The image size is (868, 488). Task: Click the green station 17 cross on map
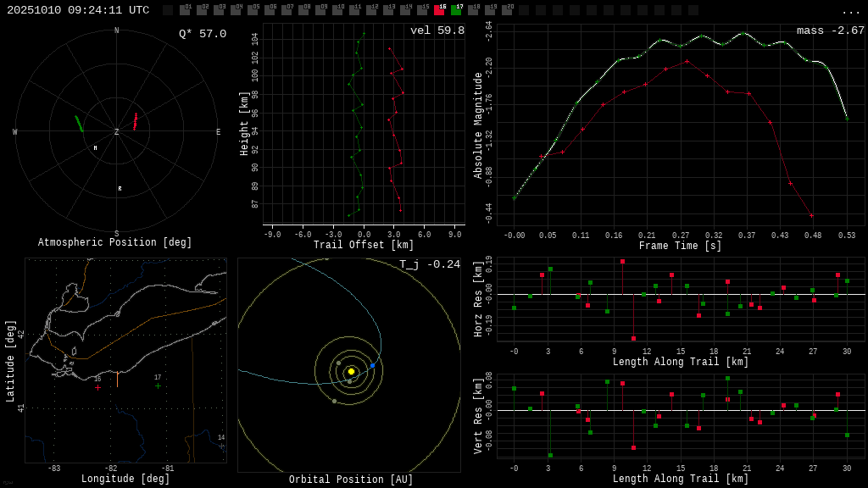[x=158, y=385]
